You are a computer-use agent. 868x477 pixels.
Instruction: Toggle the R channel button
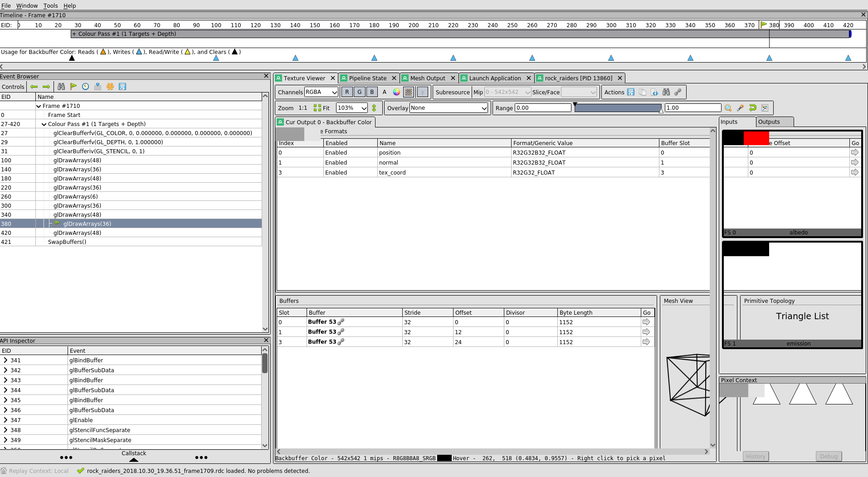pyautogui.click(x=347, y=92)
